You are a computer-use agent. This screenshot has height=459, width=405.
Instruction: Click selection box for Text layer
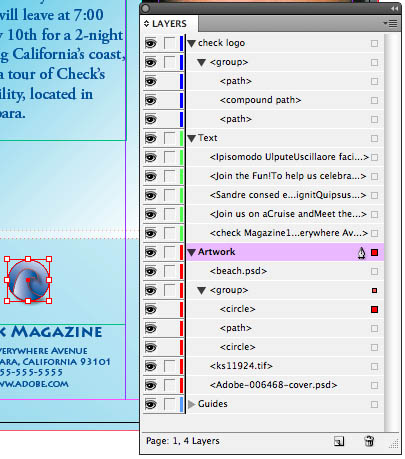(x=374, y=138)
